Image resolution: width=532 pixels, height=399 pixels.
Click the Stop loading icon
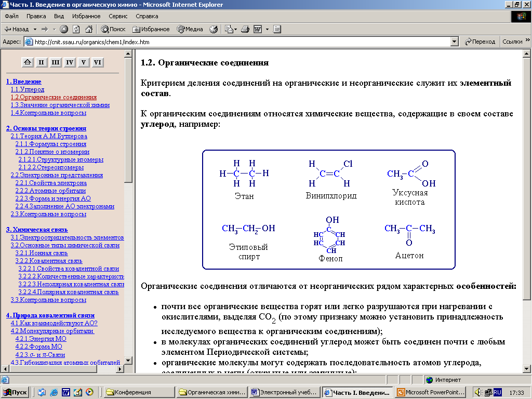coord(64,29)
